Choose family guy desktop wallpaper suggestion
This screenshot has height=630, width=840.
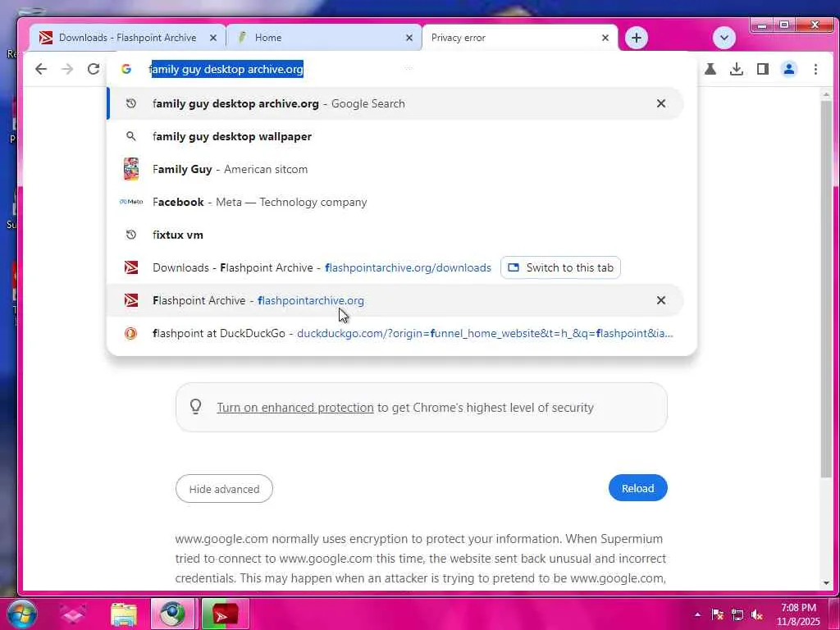tap(395, 137)
